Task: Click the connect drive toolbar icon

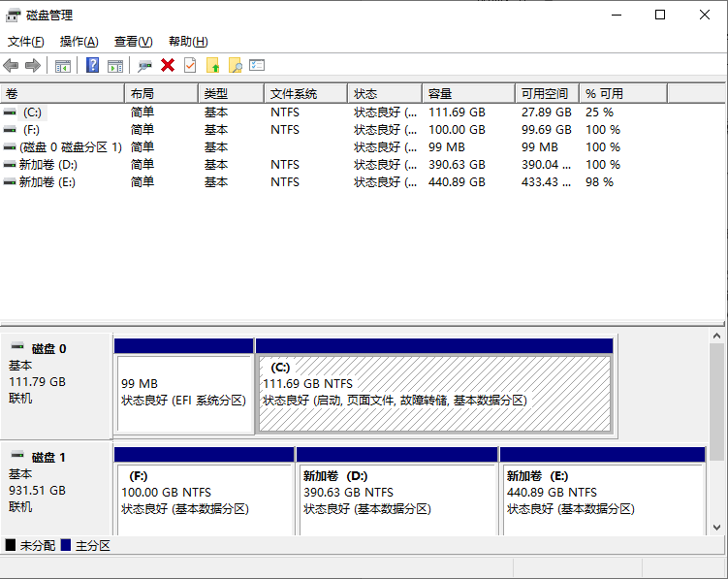Action: (x=145, y=65)
